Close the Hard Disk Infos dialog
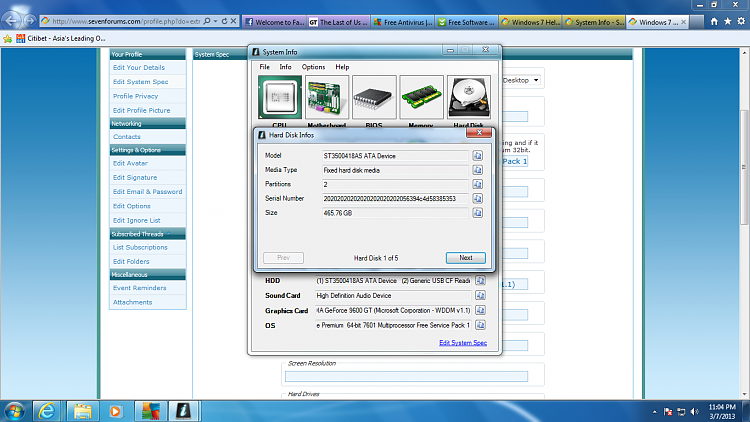The width and height of the screenshot is (750, 422). click(479, 133)
